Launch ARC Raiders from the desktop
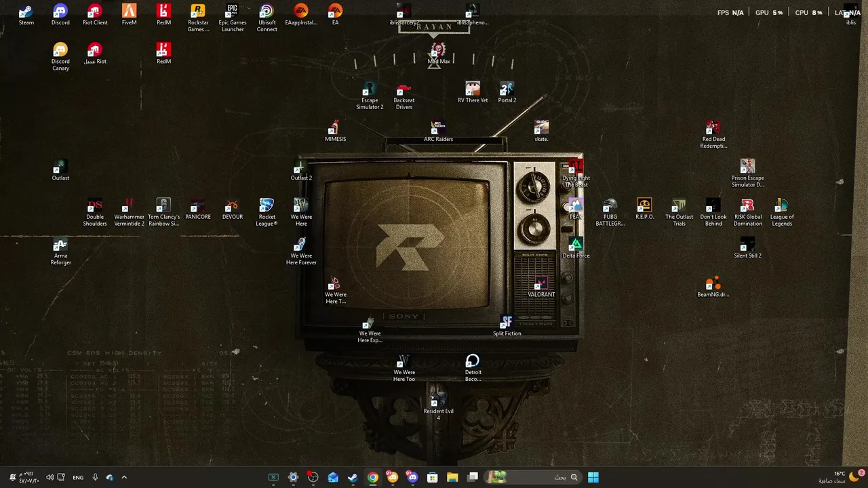Viewport: 868px width, 488px height. 438,131
